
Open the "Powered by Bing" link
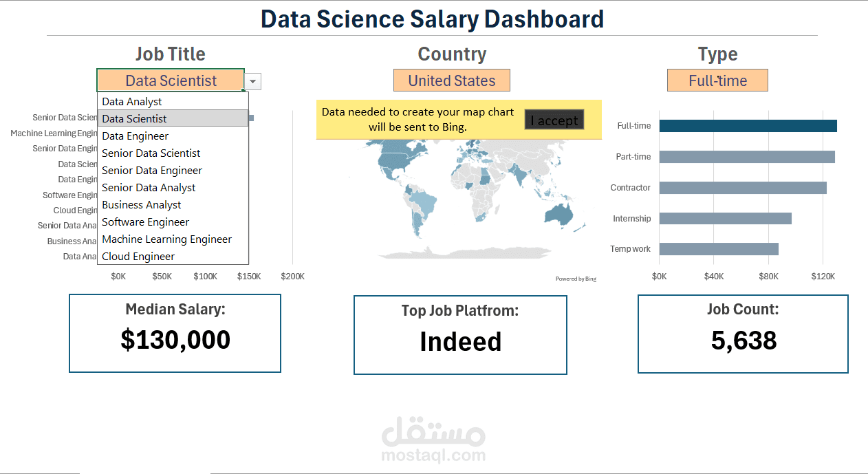576,278
